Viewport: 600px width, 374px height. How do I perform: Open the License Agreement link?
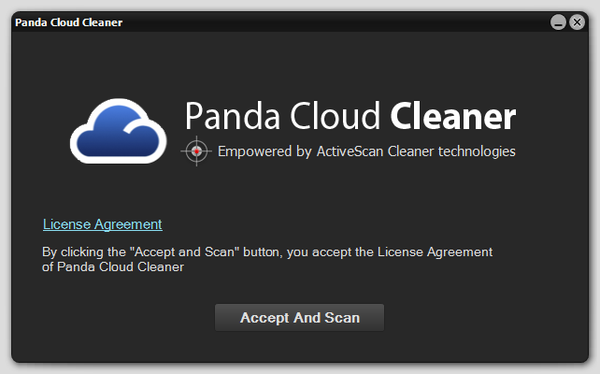click(x=103, y=224)
